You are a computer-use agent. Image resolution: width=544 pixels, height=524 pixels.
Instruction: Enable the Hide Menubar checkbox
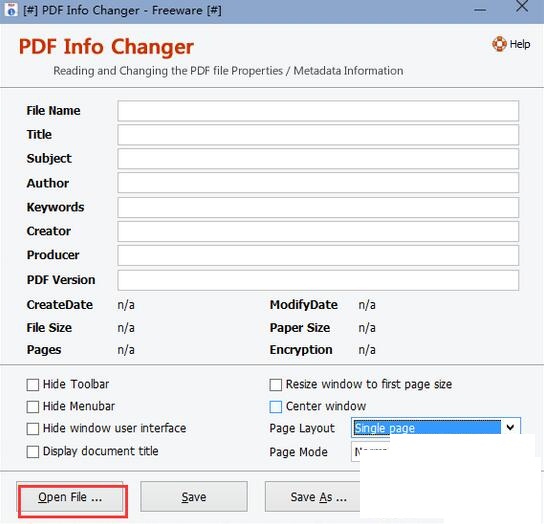[x=33, y=407]
